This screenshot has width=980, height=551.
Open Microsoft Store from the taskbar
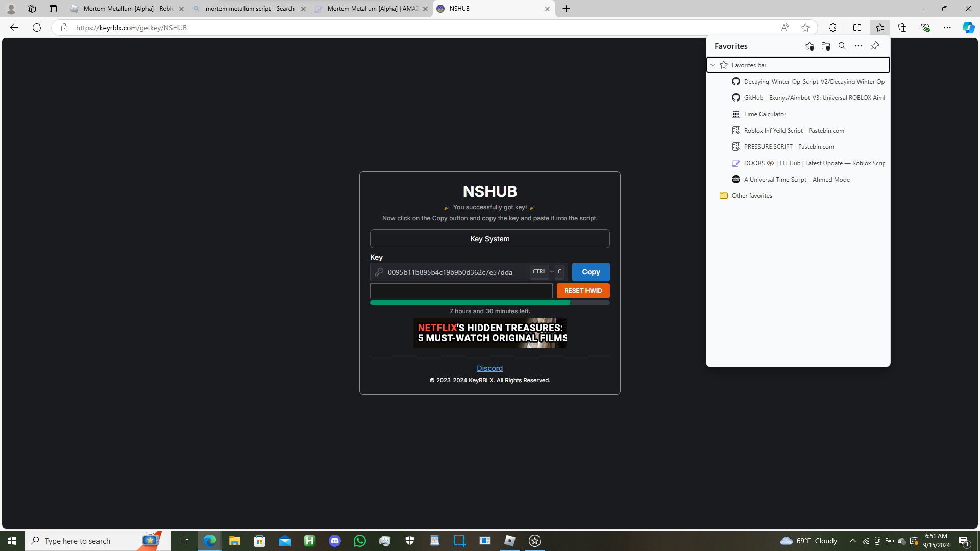[259, 541]
